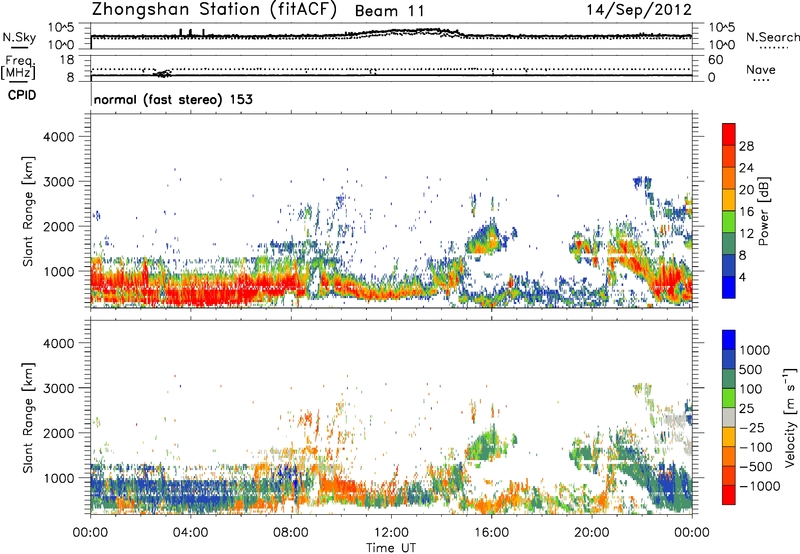
Task: Click the "16" value on power colorbar
Action: (746, 212)
